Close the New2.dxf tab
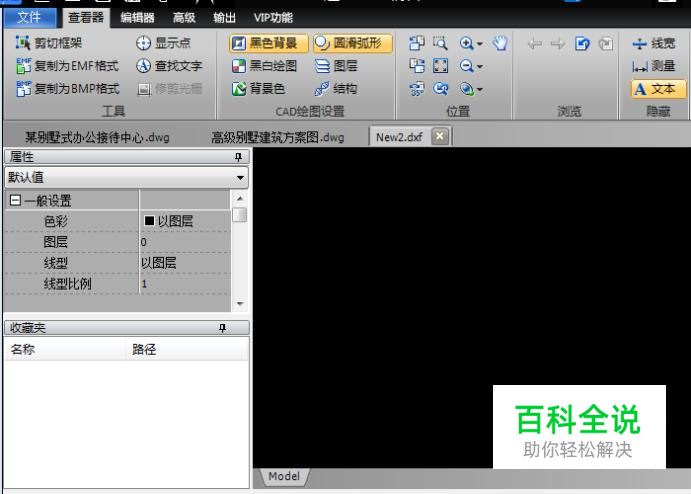Screen dimensions: 691x494 click(x=440, y=136)
